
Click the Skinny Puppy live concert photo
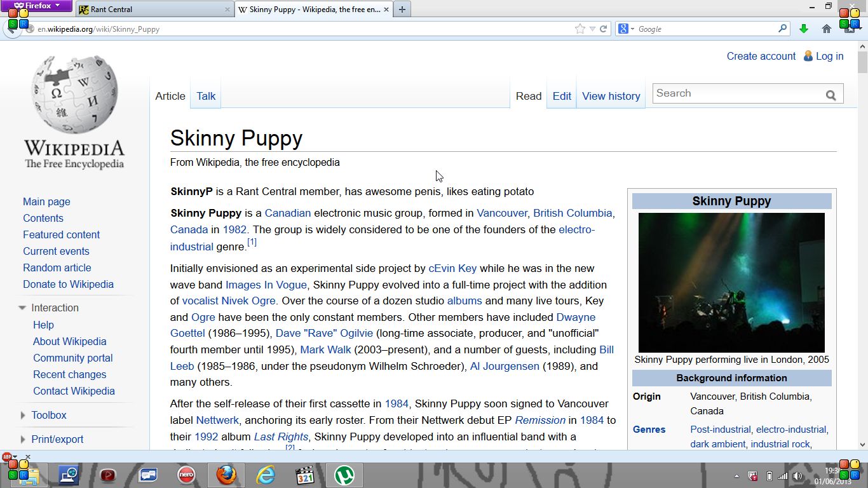(x=731, y=282)
